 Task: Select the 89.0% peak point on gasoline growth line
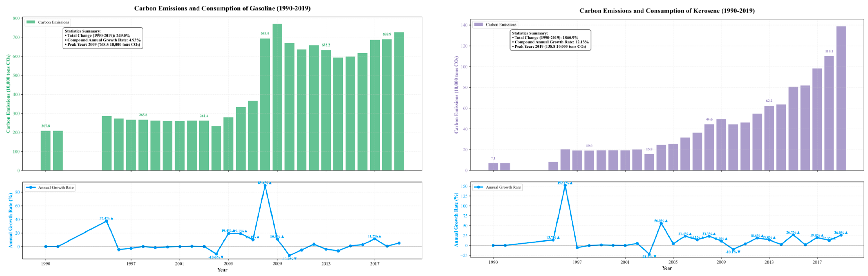click(x=265, y=186)
